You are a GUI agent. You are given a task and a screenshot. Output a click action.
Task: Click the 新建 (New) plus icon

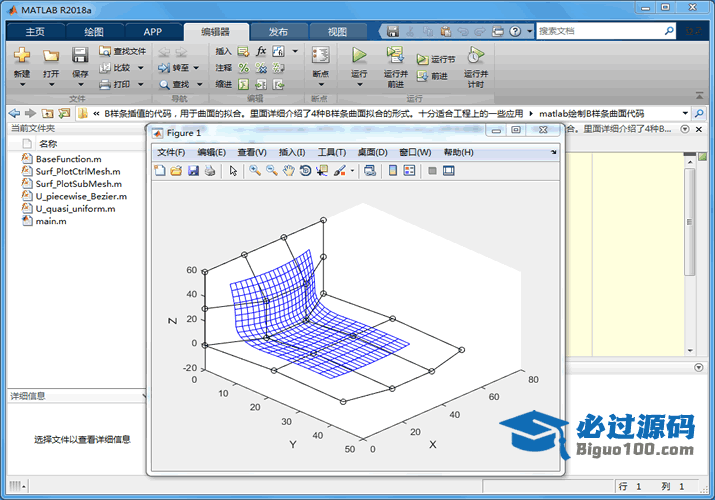coord(22,55)
